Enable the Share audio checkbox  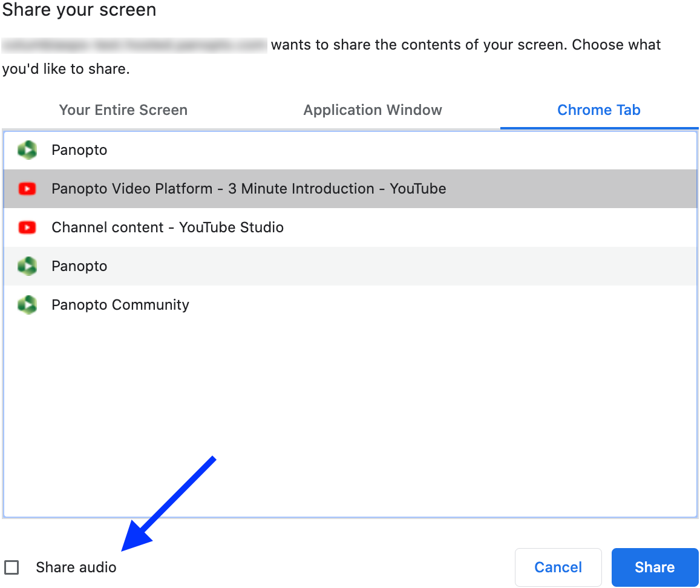11,567
